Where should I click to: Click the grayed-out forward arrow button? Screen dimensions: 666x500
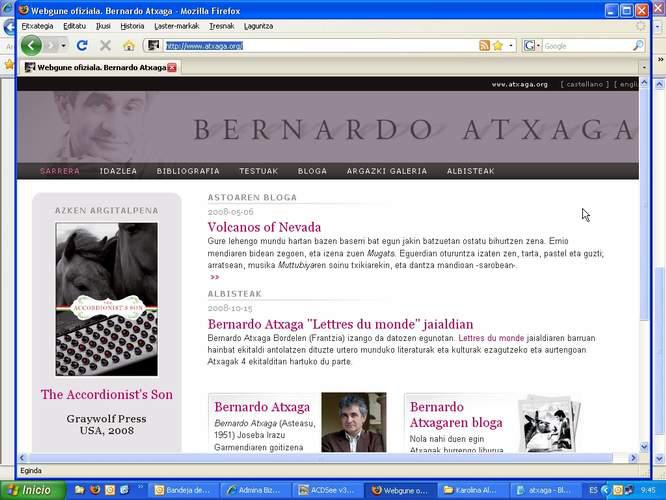click(51, 45)
